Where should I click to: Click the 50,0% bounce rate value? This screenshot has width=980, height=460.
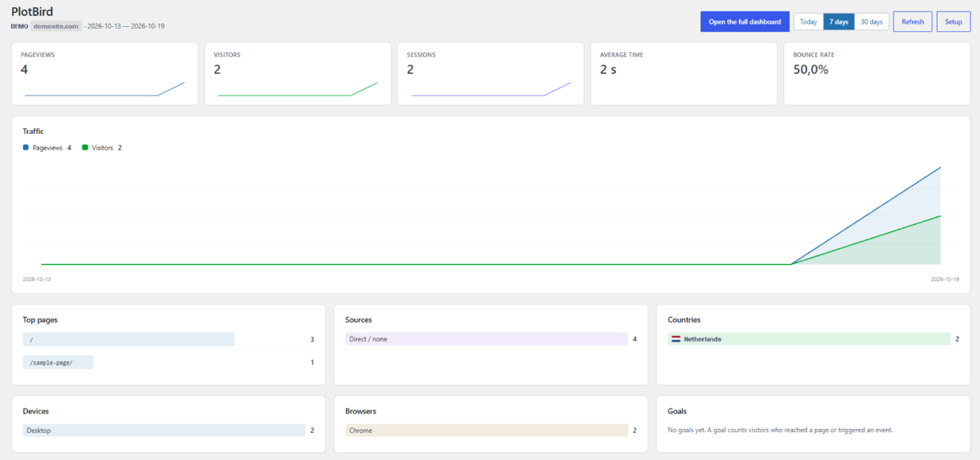coord(811,70)
